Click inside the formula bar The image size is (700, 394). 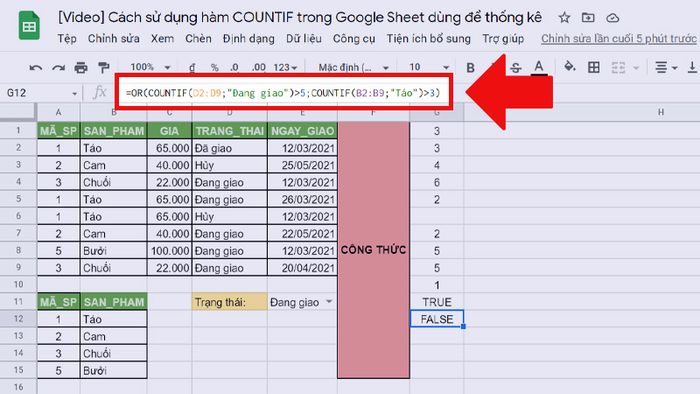[283, 93]
